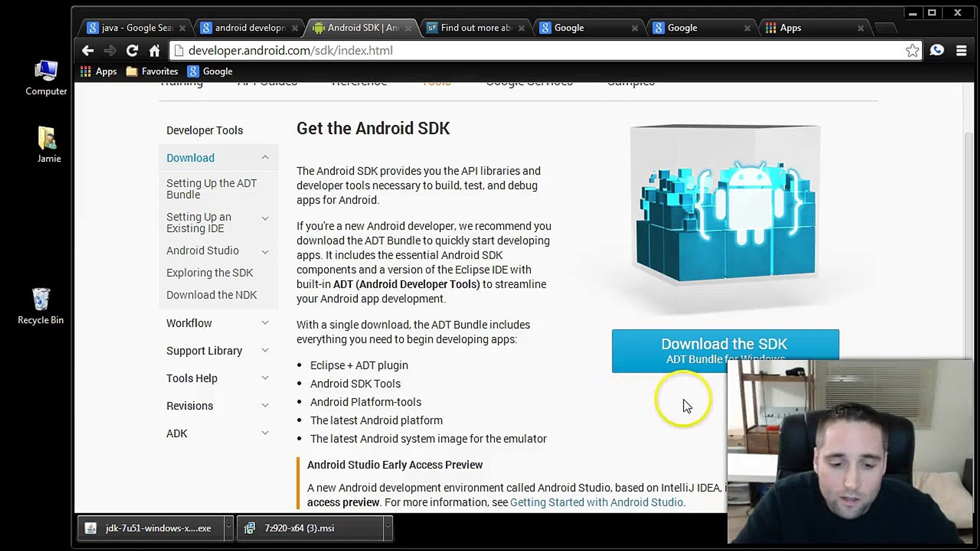Open the Tools Help sidebar item
The image size is (980, 551).
pos(192,378)
